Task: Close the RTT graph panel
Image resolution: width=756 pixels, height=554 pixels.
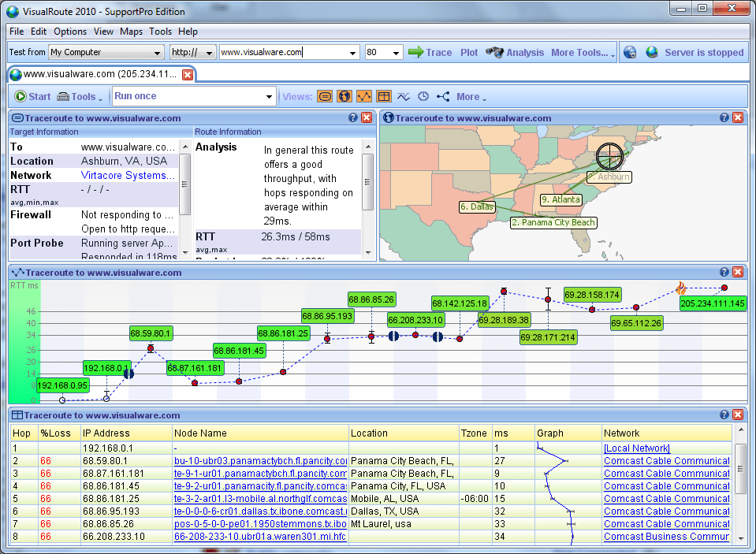Action: pos(738,272)
